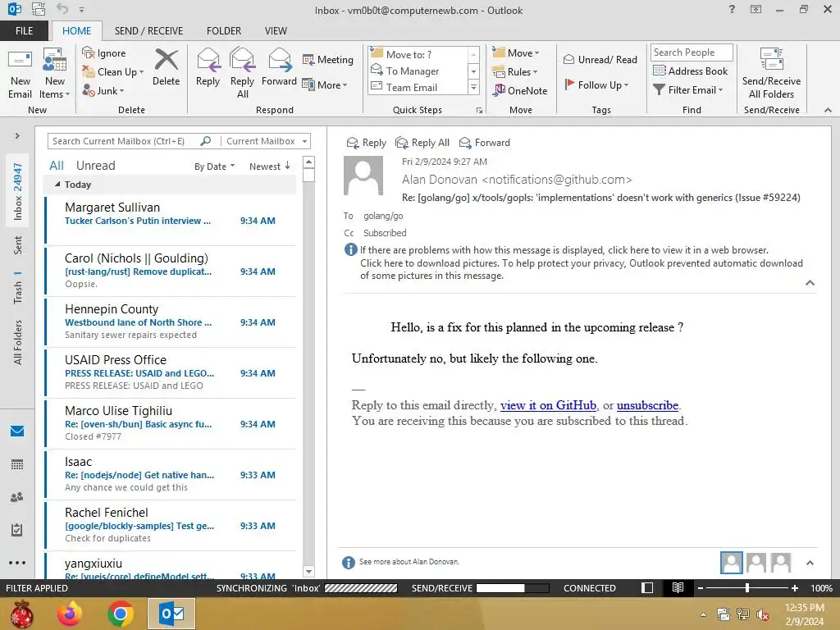Image resolution: width=840 pixels, height=630 pixels.
Task: Switch to the People view
Action: [17, 497]
